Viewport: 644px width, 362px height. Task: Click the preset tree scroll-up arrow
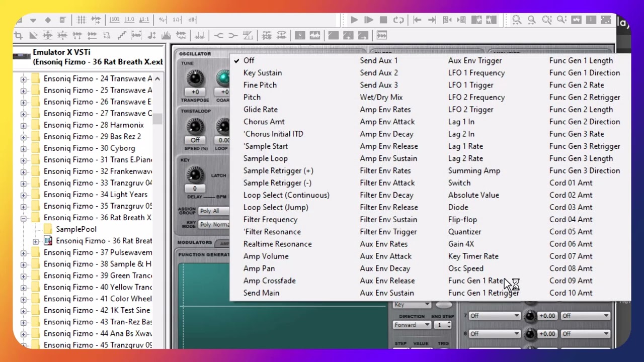pyautogui.click(x=157, y=79)
